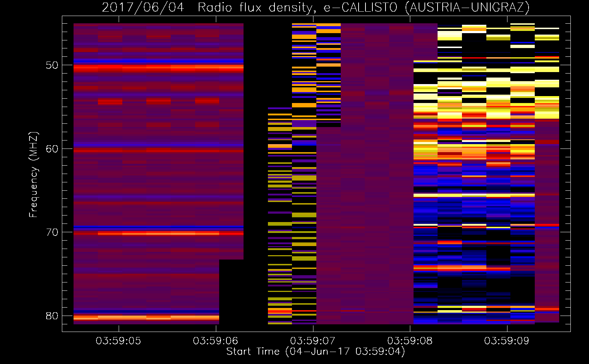The width and height of the screenshot is (589, 364).
Task: Select the 'Frequency (MHZ)' y-axis label
Action: (33, 175)
